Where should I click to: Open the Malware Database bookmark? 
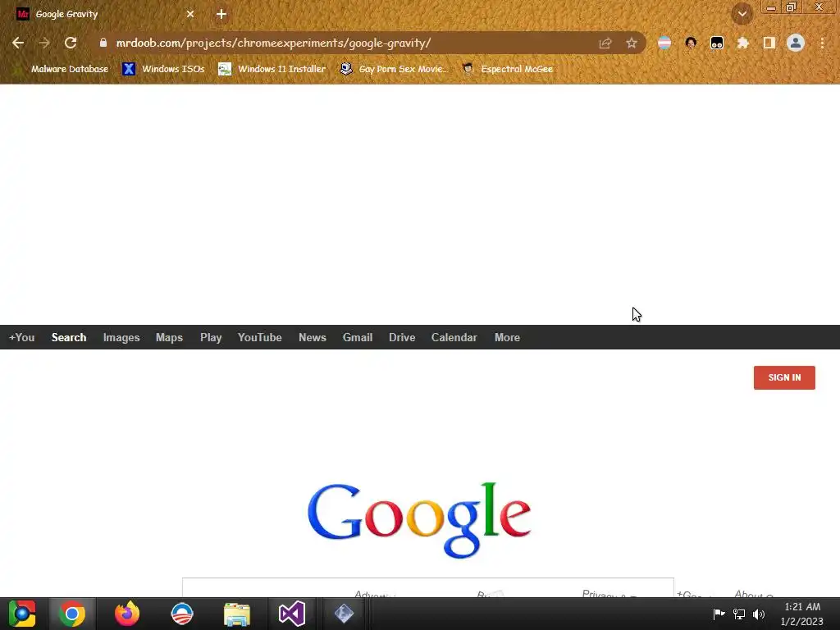[61, 69]
